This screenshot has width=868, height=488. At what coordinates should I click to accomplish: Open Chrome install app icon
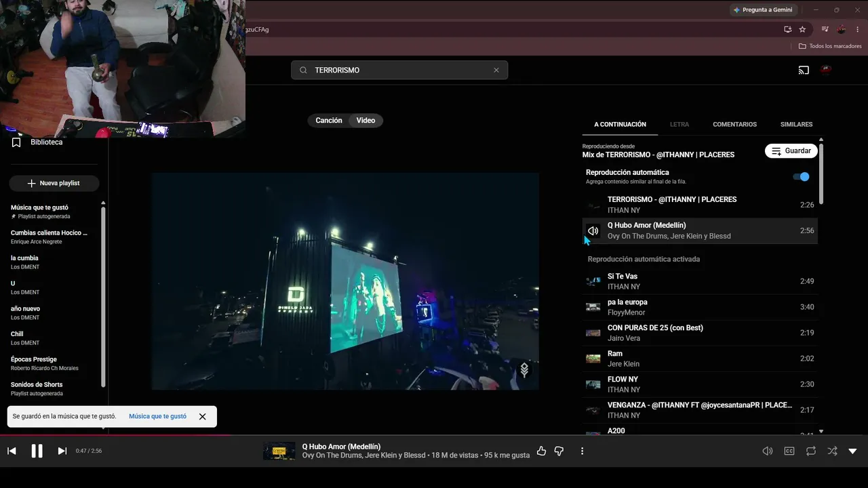click(787, 29)
